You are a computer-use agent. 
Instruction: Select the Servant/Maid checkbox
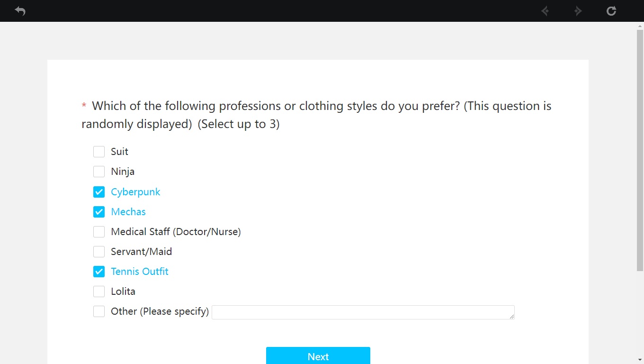[x=99, y=252]
